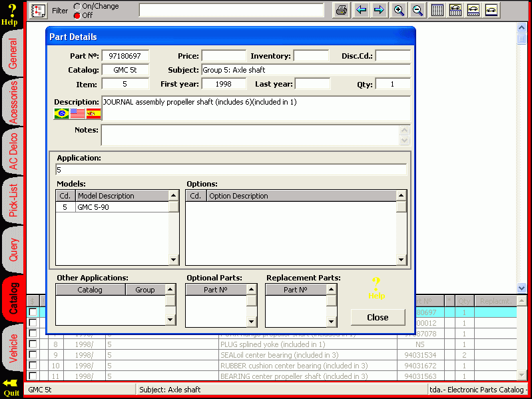Click the Option Description column header
The width and height of the screenshot is (532, 399).
point(301,196)
